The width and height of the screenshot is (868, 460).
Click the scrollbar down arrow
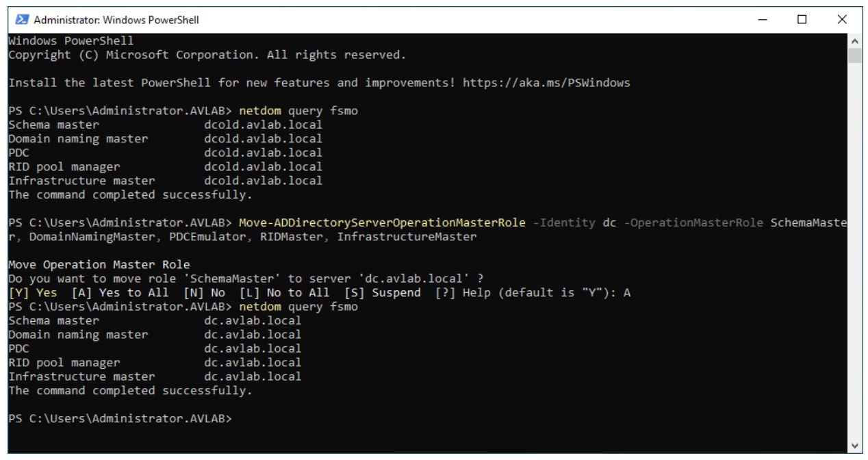(856, 446)
